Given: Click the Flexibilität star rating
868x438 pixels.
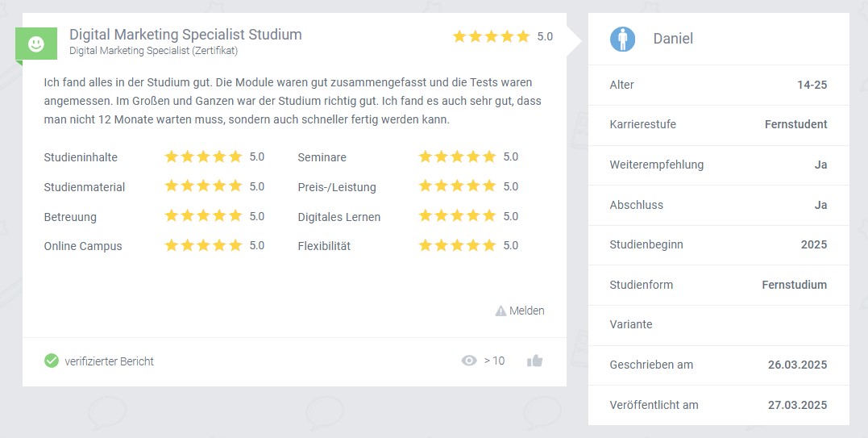Looking at the screenshot, I should (457, 245).
